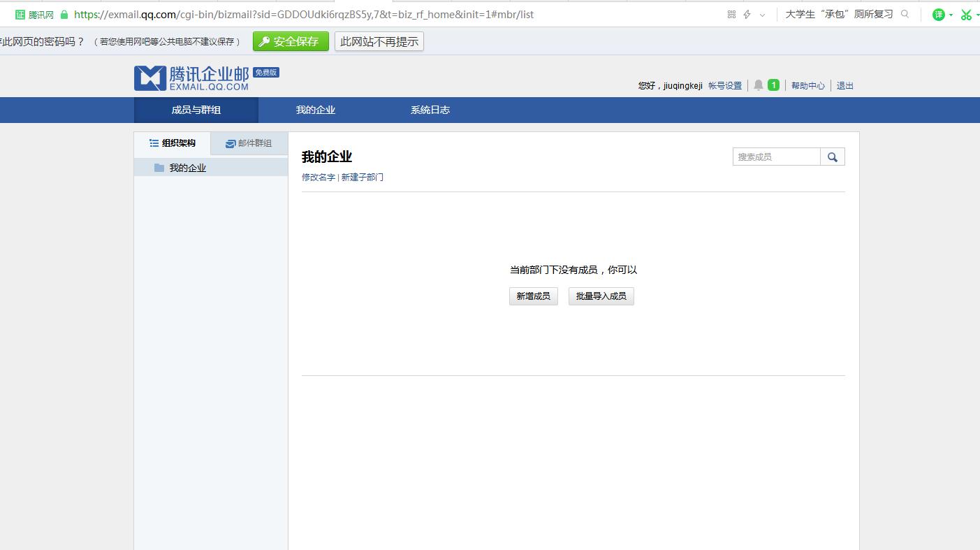
Task: Expand the translate extension dropdown arrow
Action: click(949, 15)
